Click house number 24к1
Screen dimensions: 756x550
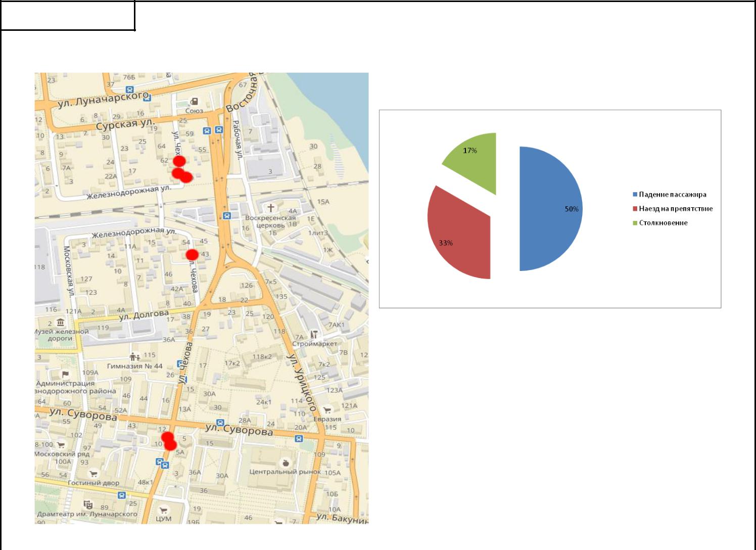click(263, 402)
